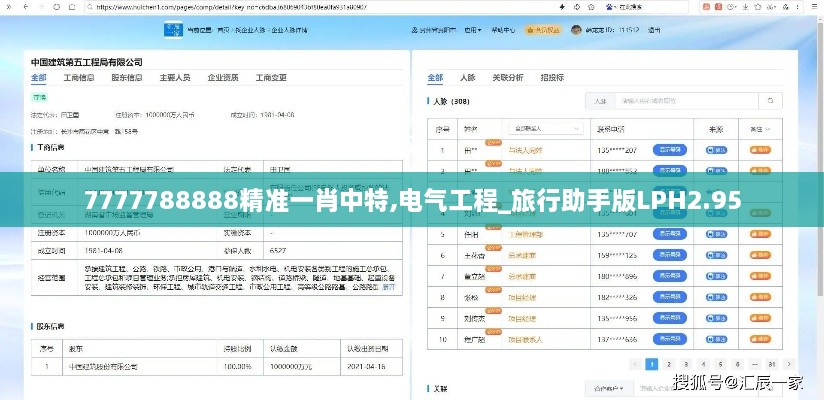Click the site logo in the header
The width and height of the screenshot is (824, 400).
pyautogui.click(x=174, y=30)
